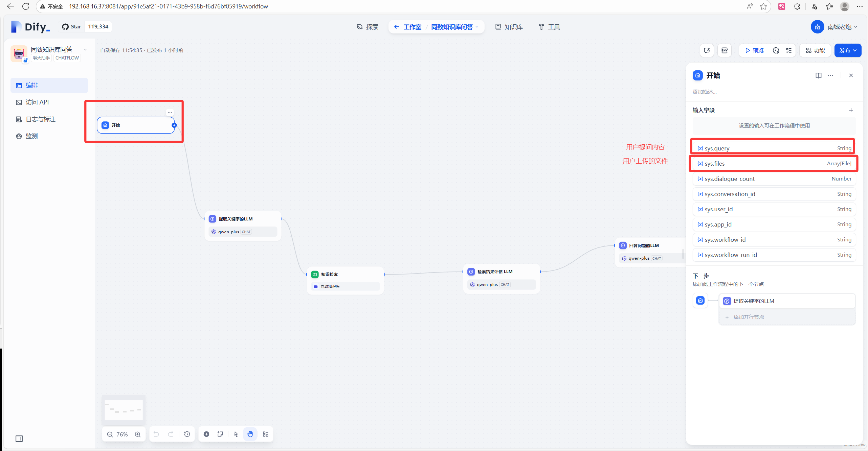Open the more options (...) menu in 开始 panel

[x=831, y=75]
